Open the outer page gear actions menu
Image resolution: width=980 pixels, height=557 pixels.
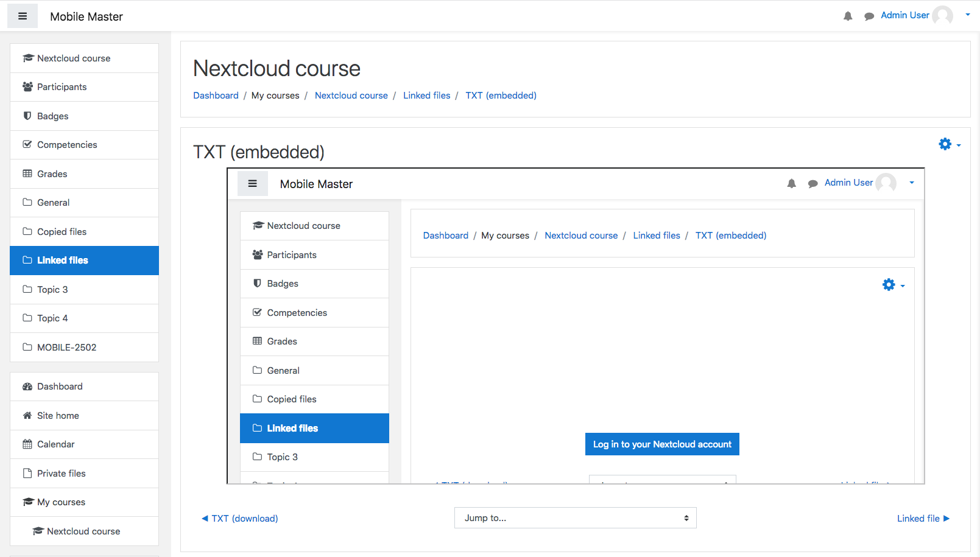coord(949,144)
